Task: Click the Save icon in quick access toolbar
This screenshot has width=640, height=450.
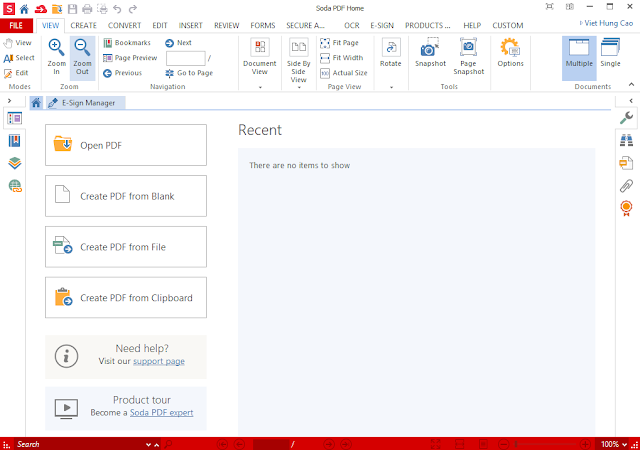Action: (x=72, y=9)
